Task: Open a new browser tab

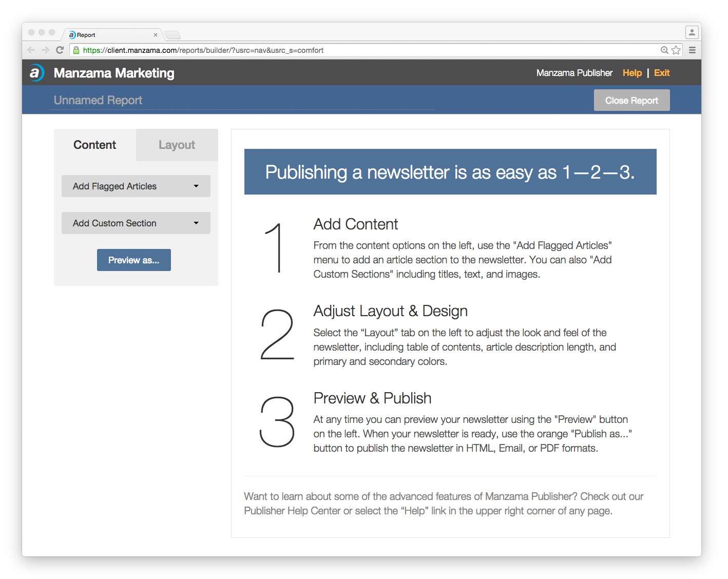Action: [x=173, y=35]
